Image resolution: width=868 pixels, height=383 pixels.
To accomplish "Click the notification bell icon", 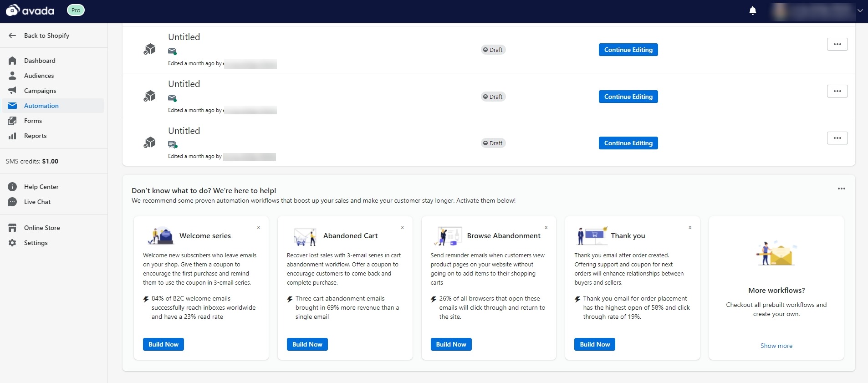I will pos(752,11).
